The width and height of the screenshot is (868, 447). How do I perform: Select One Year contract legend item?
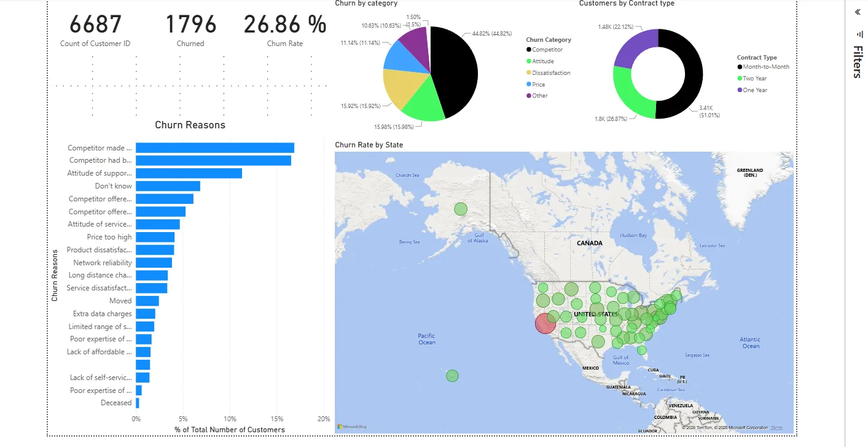753,90
